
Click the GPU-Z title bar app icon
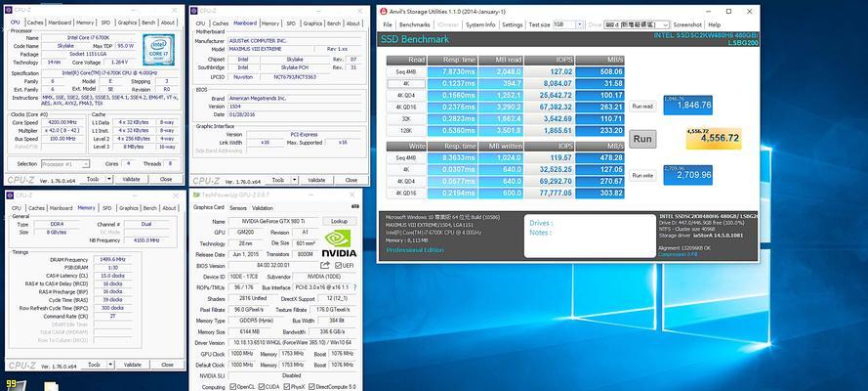196,195
